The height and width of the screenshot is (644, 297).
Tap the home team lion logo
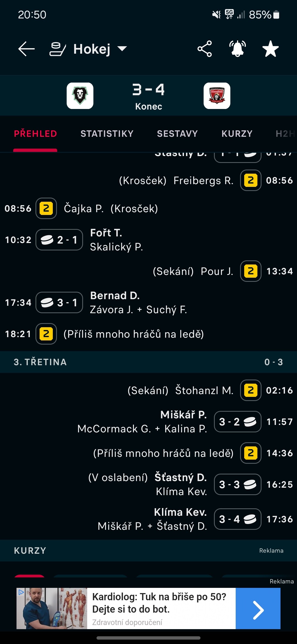click(x=80, y=96)
